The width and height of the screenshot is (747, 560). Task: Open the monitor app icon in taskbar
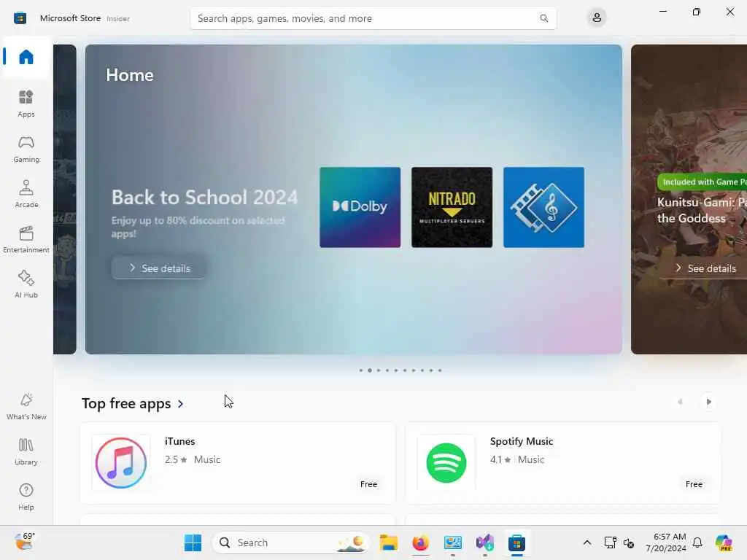tap(452, 542)
